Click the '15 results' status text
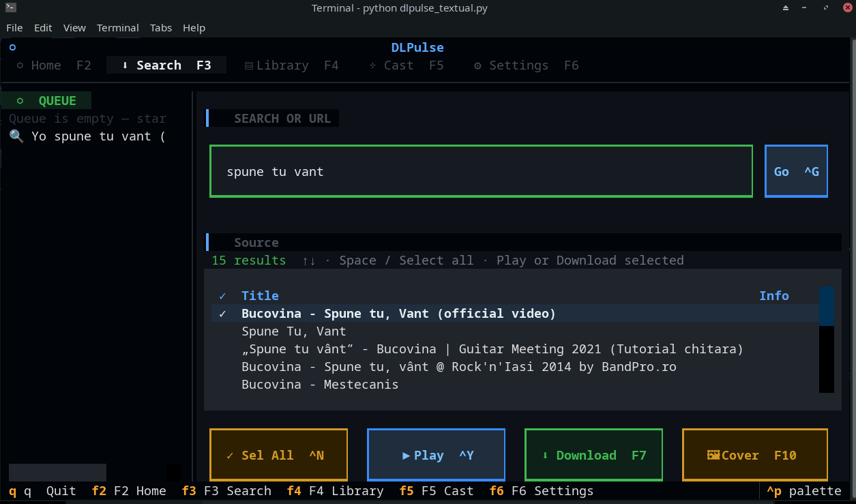 249,261
